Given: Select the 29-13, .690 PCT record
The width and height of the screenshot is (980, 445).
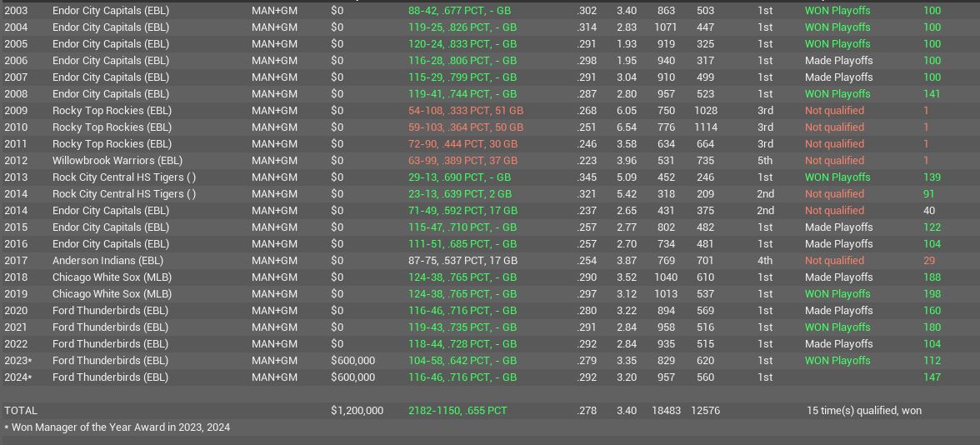Looking at the screenshot, I should click(459, 177).
